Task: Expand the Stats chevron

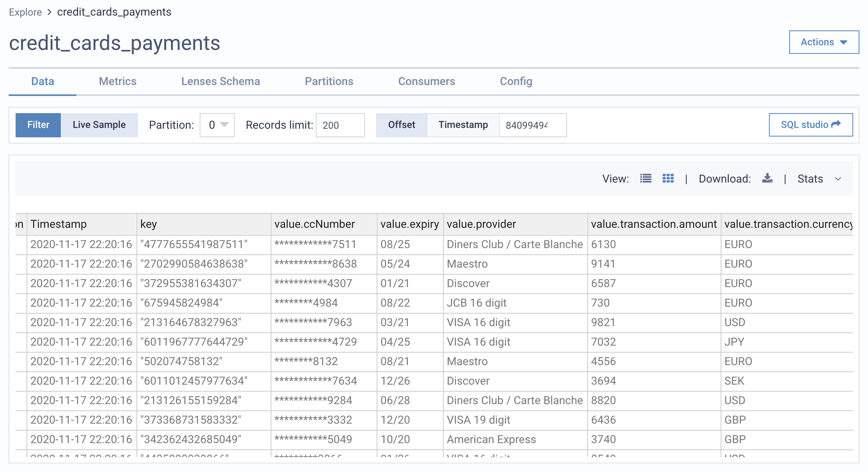Action: (x=838, y=179)
